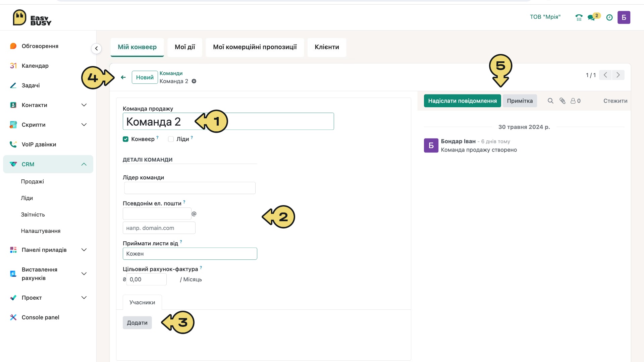Image resolution: width=644 pixels, height=362 pixels.
Task: Click Стежити to follow record
Action: point(615,101)
